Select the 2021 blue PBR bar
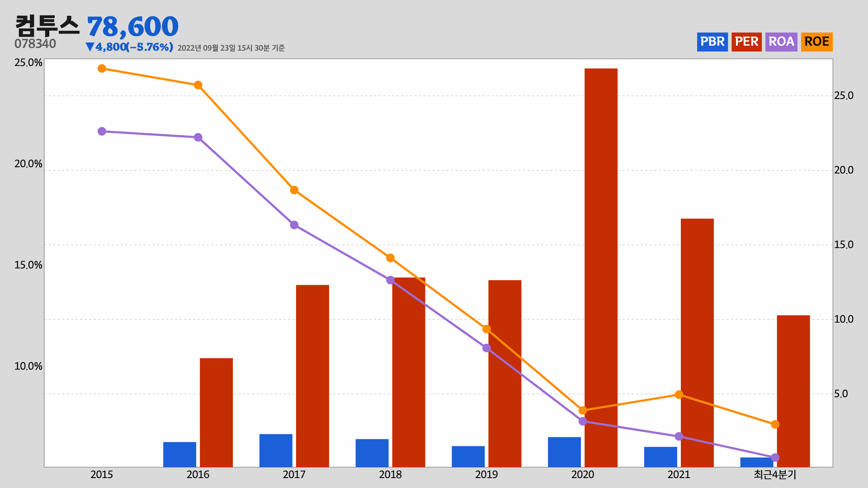Image resolution: width=868 pixels, height=488 pixels. pos(660,457)
